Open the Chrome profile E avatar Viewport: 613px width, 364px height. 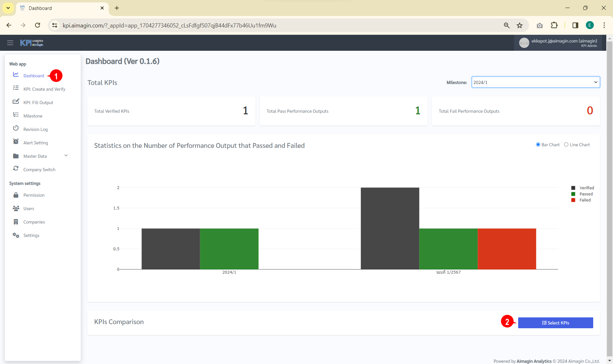590,25
